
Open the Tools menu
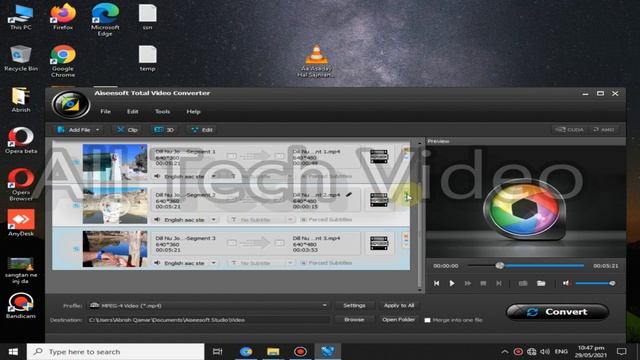pos(162,111)
